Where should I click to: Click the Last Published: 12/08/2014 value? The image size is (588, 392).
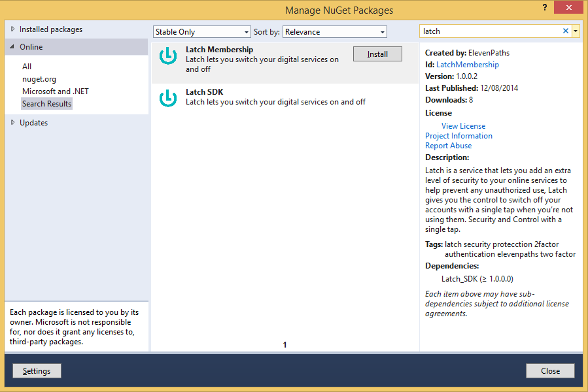tap(499, 88)
